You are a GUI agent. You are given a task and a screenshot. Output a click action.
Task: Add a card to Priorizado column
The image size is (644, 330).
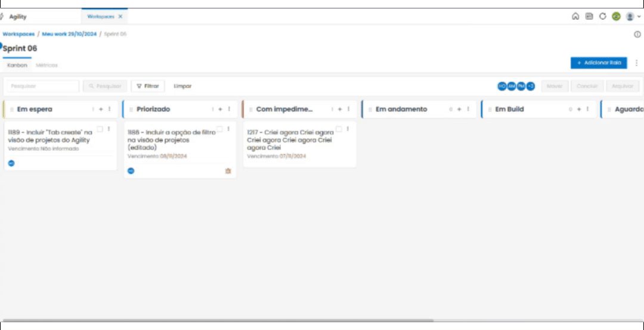pyautogui.click(x=220, y=109)
